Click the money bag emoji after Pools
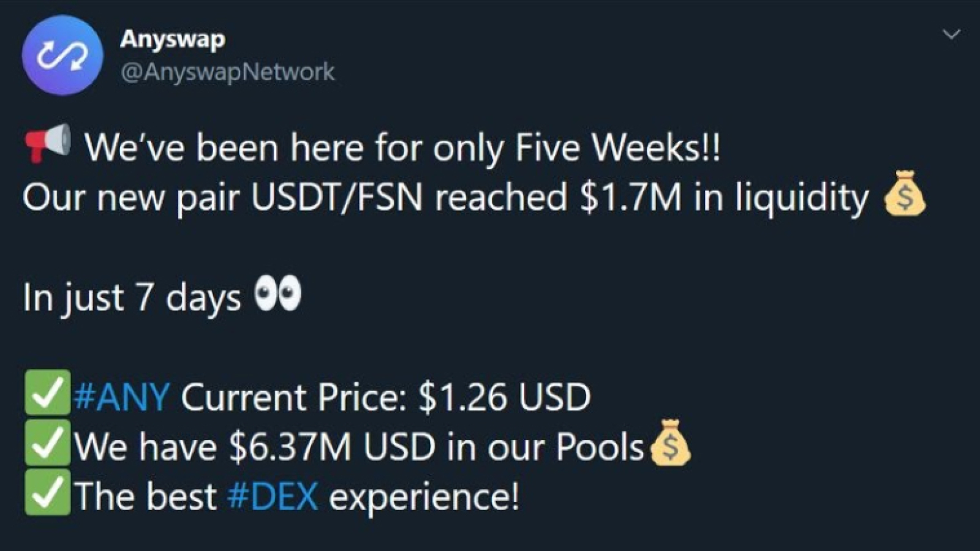 tap(670, 442)
